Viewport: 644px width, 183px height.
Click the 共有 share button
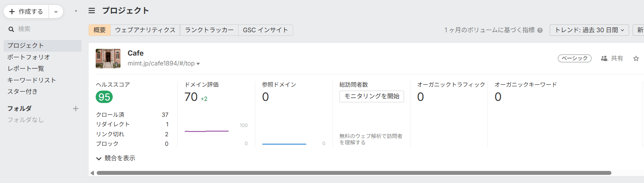[x=612, y=58]
